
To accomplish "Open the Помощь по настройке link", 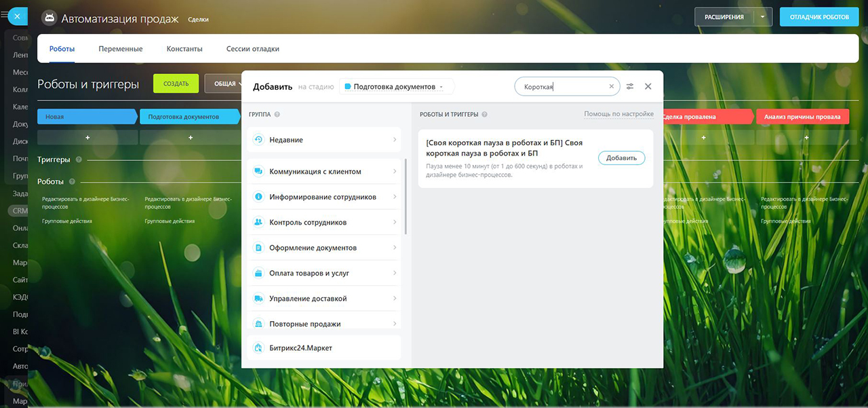I will [x=618, y=114].
